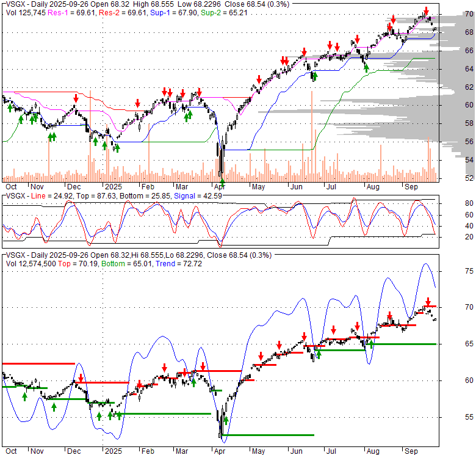Click the Line = 24.92 oscillator label

coord(52,196)
